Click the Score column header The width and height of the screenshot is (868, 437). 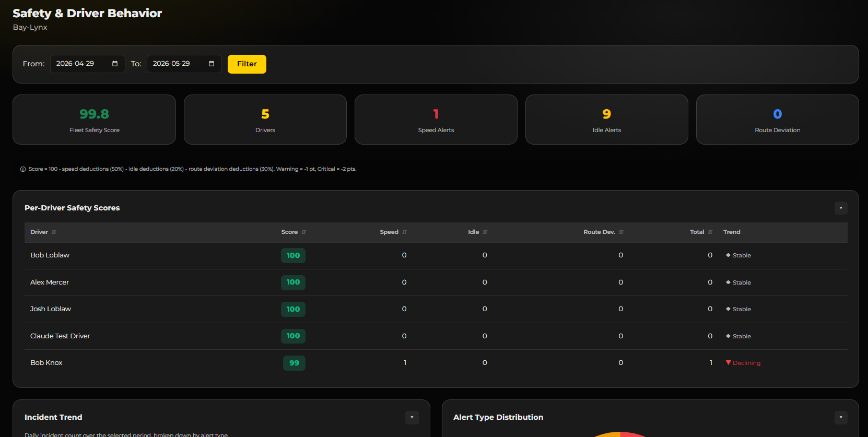(289, 232)
